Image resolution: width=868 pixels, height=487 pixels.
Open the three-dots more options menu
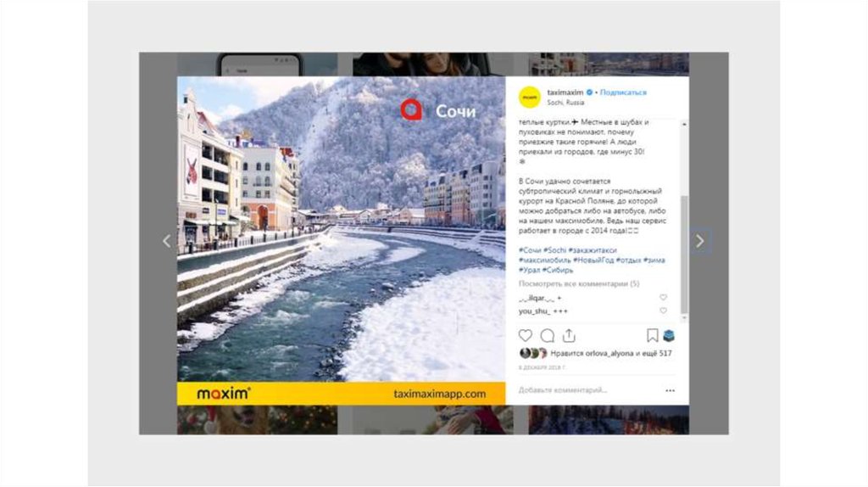click(x=670, y=390)
